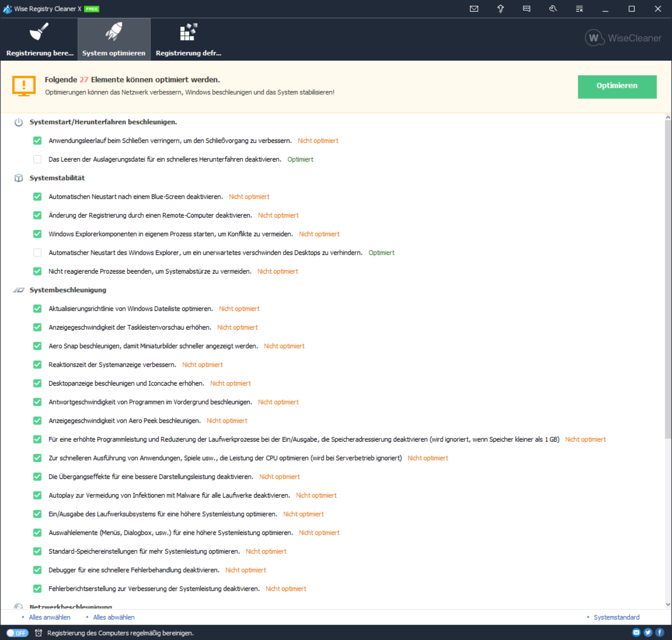Open settings via the wrench icon
The height and width of the screenshot is (640, 672).
[553, 9]
